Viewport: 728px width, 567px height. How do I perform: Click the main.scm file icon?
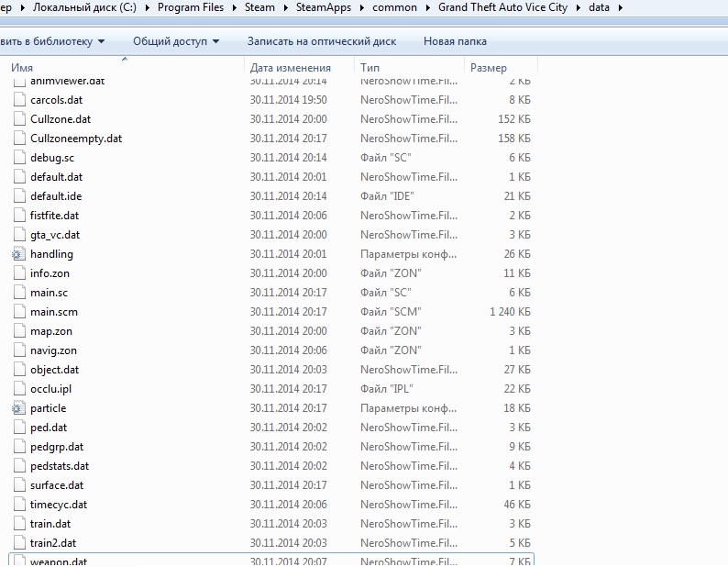(19, 312)
